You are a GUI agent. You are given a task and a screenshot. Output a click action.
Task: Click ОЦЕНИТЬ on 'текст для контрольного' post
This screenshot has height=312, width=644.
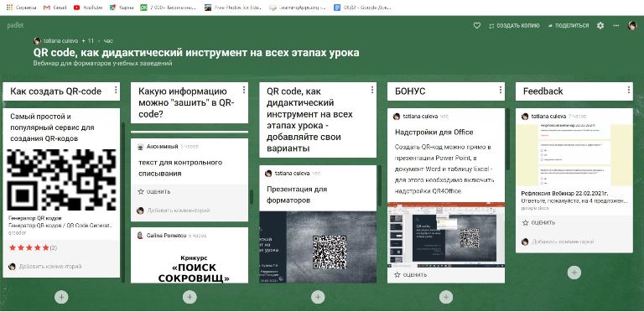[154, 192]
